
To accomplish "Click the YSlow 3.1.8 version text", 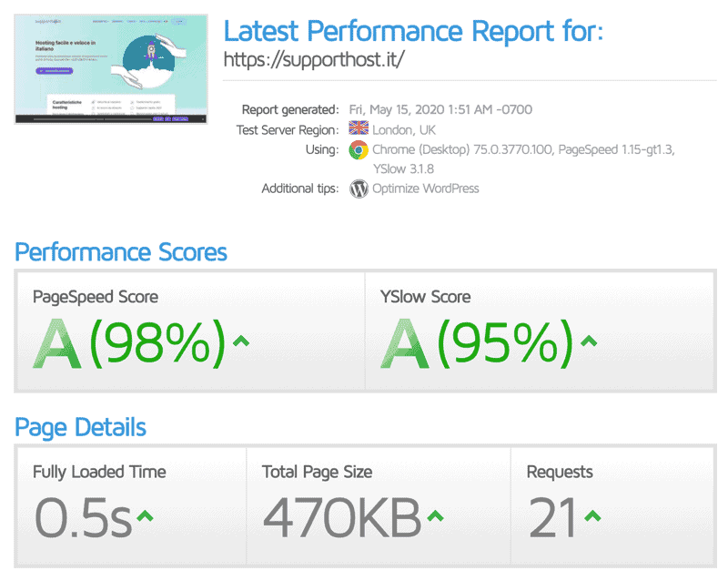I will [x=403, y=168].
